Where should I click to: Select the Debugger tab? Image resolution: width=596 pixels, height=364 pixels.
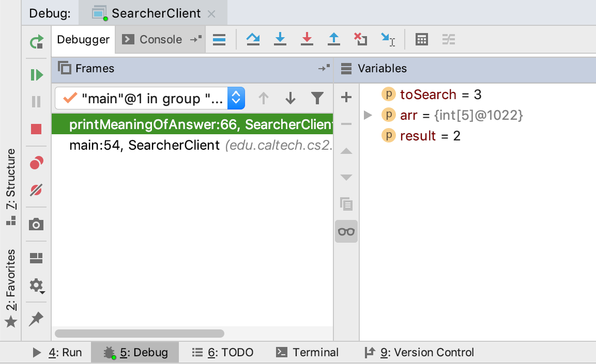click(x=83, y=39)
